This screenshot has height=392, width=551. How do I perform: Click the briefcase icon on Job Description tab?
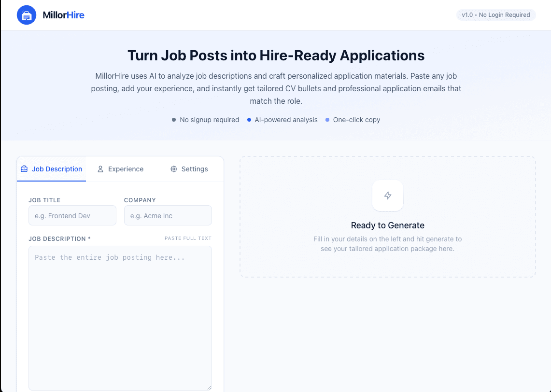pos(24,169)
